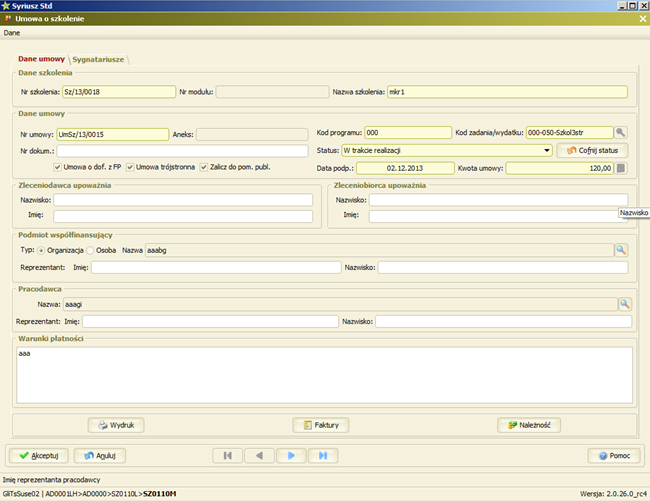Click the Pracodawca Nazwa field
This screenshot has width=650, height=501.
(x=340, y=304)
